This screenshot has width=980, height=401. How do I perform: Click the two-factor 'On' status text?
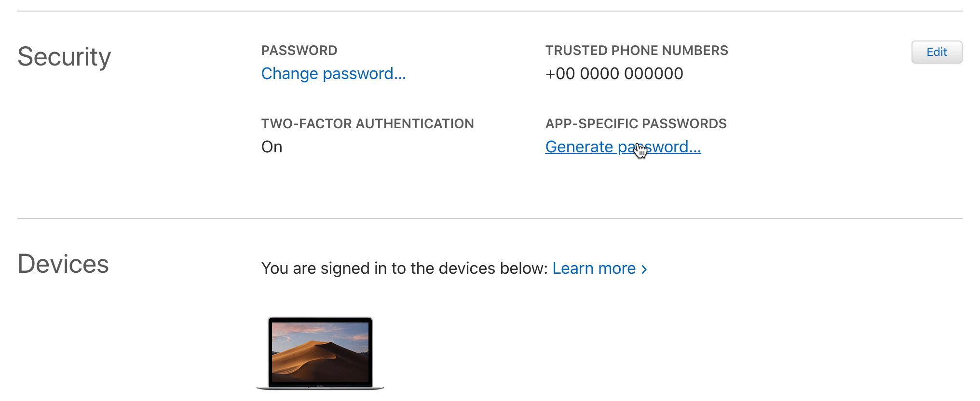272,147
